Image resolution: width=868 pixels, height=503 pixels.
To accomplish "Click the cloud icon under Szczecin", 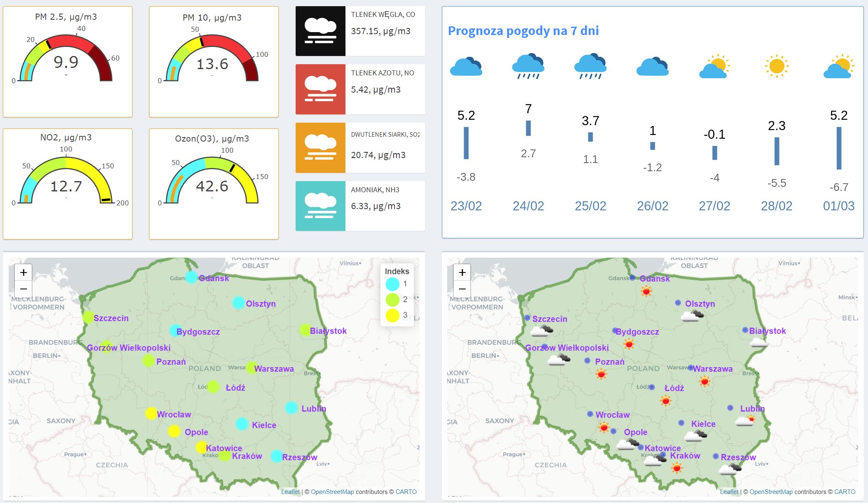I will pyautogui.click(x=541, y=331).
